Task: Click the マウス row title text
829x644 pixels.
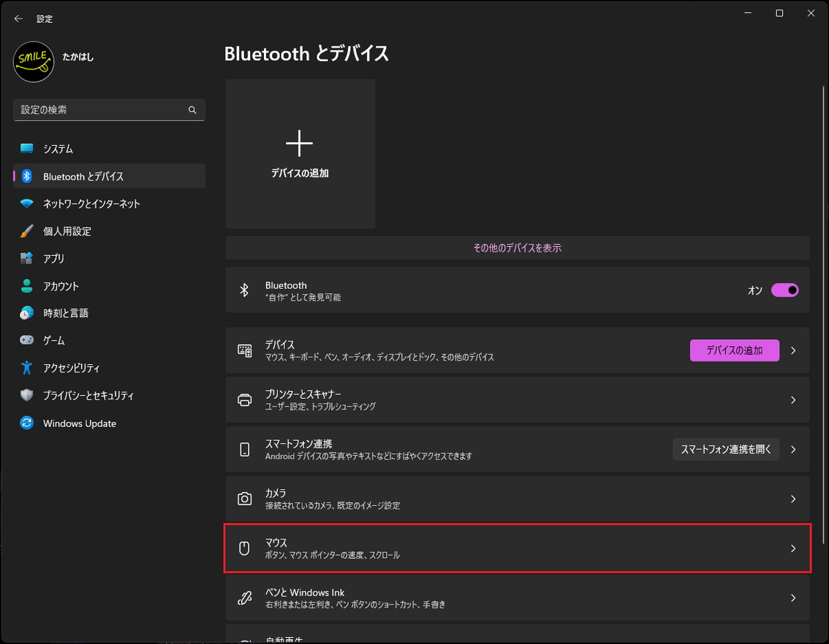Action: [276, 543]
